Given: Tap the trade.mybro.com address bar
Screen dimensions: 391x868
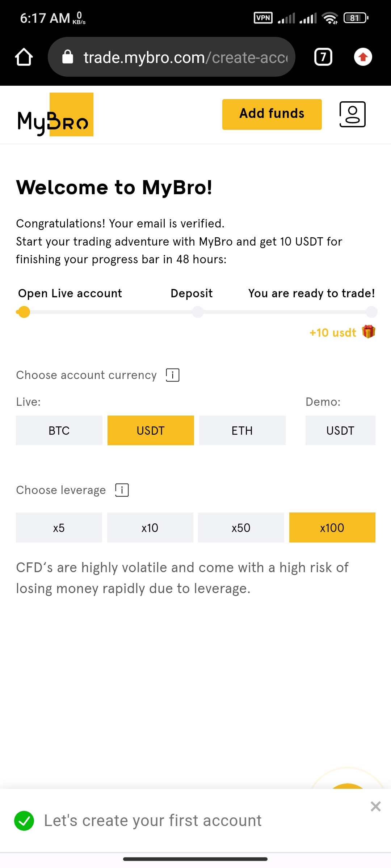Looking at the screenshot, I should (x=172, y=57).
